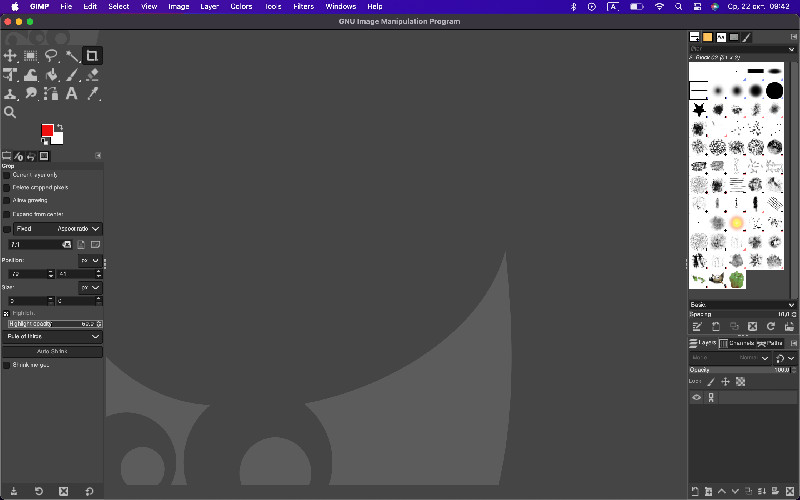This screenshot has width=800, height=500.
Task: Refresh the brushes list
Action: 771,327
